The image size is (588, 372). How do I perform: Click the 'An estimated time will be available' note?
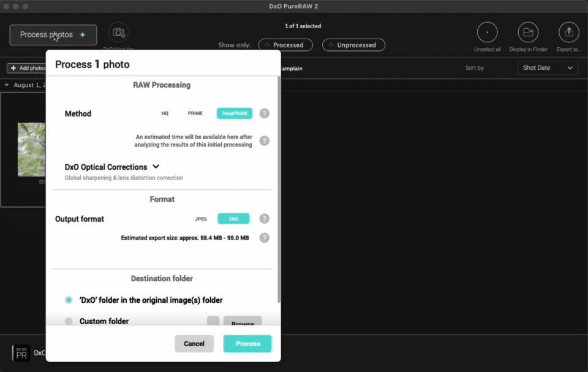193,141
